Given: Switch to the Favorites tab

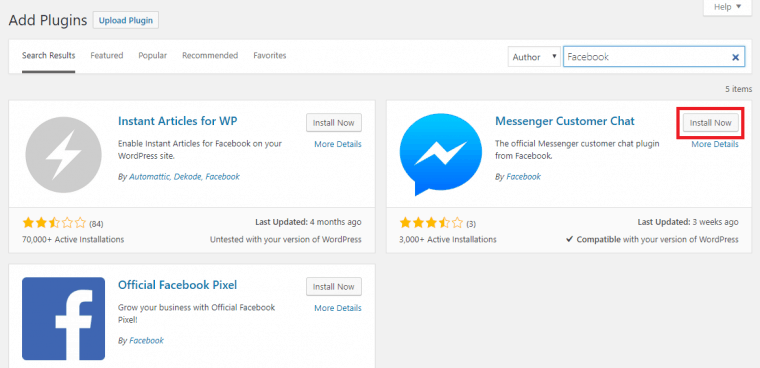Looking at the screenshot, I should (x=269, y=55).
